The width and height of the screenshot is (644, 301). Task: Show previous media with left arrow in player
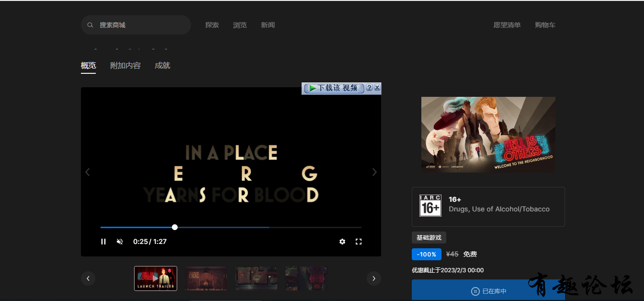click(x=88, y=172)
